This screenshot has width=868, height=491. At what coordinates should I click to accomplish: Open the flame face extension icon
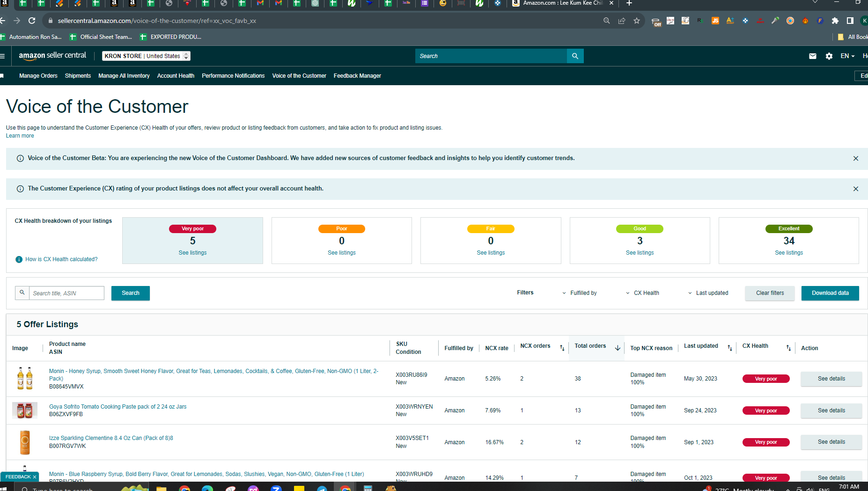click(x=805, y=21)
